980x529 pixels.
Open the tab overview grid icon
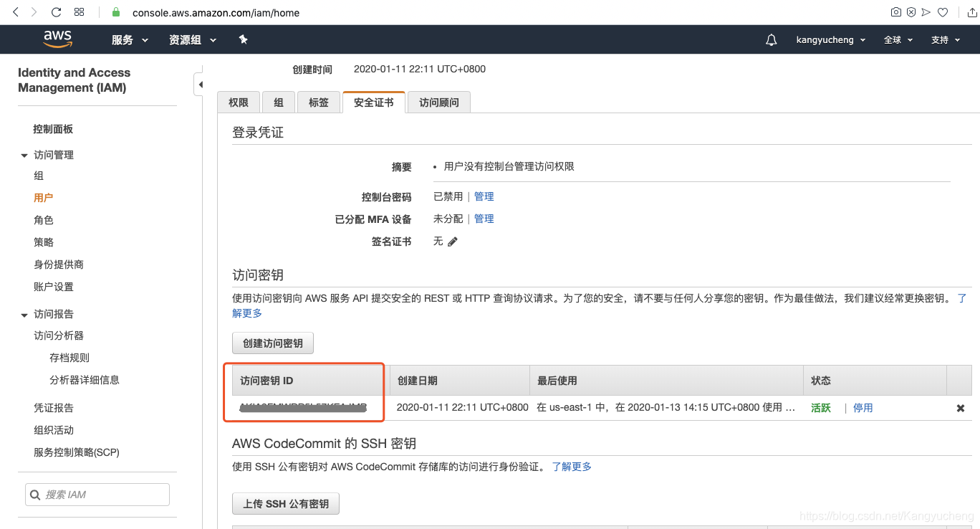click(x=79, y=11)
